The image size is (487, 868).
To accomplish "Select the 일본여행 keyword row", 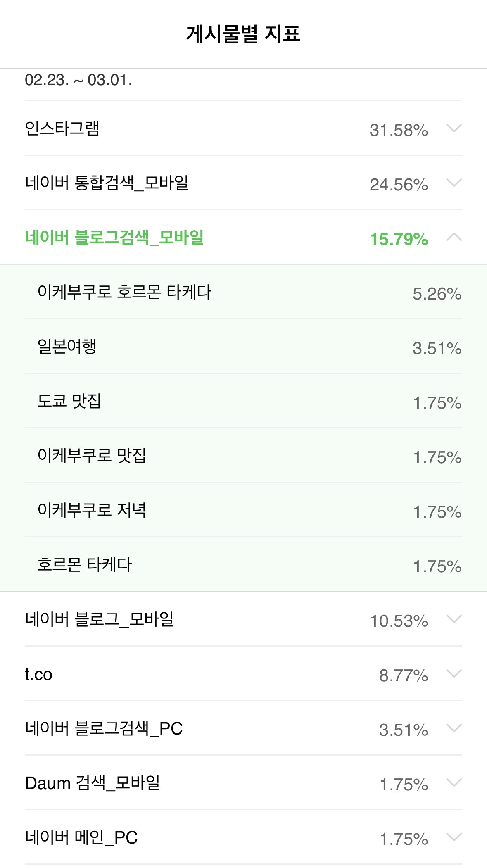I will pyautogui.click(x=67, y=347).
